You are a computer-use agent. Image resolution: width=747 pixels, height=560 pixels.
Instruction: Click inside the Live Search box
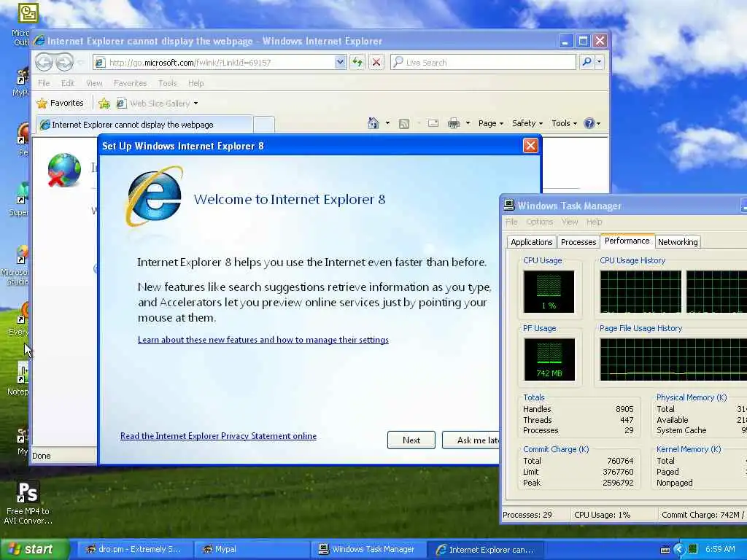(484, 63)
